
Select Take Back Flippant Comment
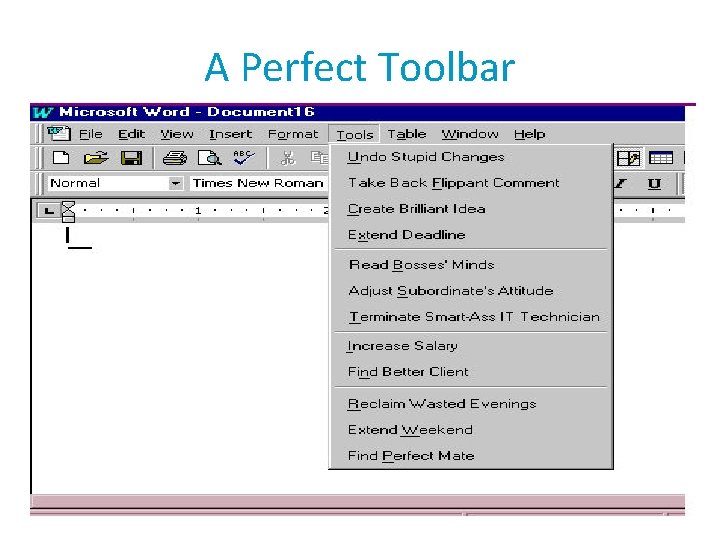coord(471,183)
